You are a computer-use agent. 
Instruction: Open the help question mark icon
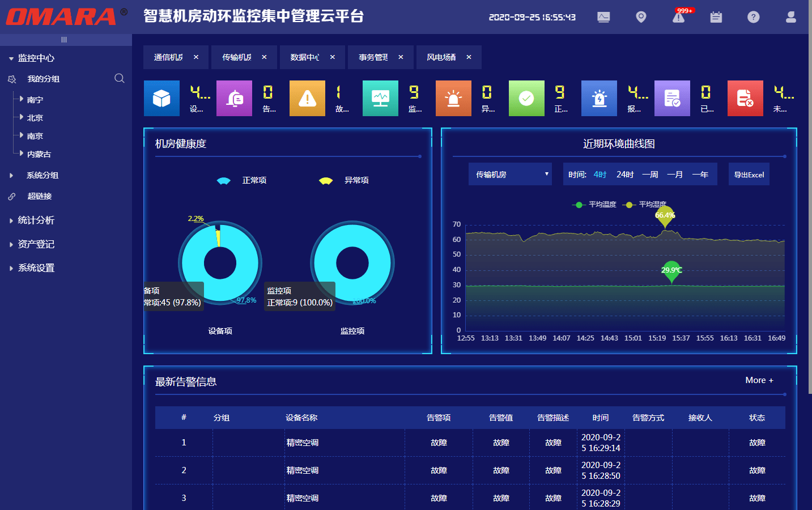point(753,17)
